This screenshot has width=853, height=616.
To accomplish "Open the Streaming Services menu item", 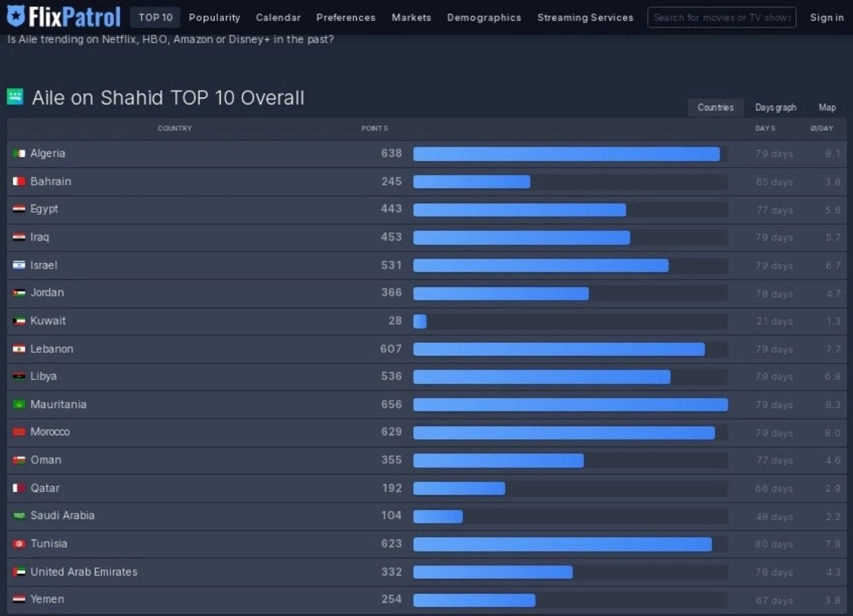I will [x=585, y=17].
